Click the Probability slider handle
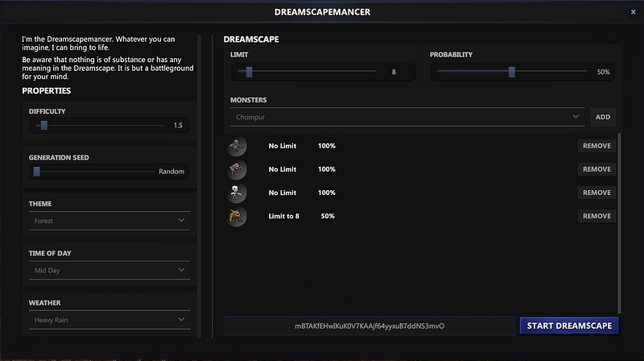644x361 pixels. click(511, 72)
